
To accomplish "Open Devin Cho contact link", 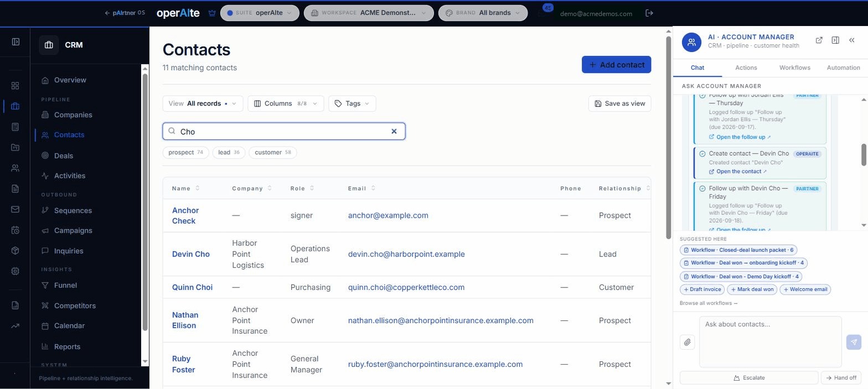I will [191, 254].
